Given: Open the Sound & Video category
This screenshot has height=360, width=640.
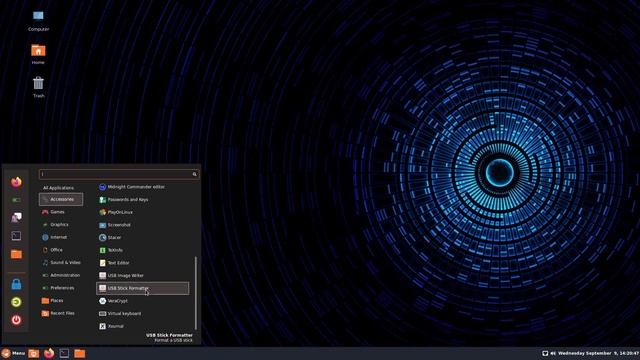Looking at the screenshot, I should [x=62, y=262].
